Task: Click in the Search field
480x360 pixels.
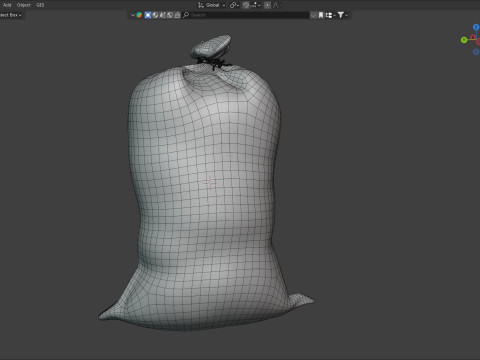Action: [246, 15]
